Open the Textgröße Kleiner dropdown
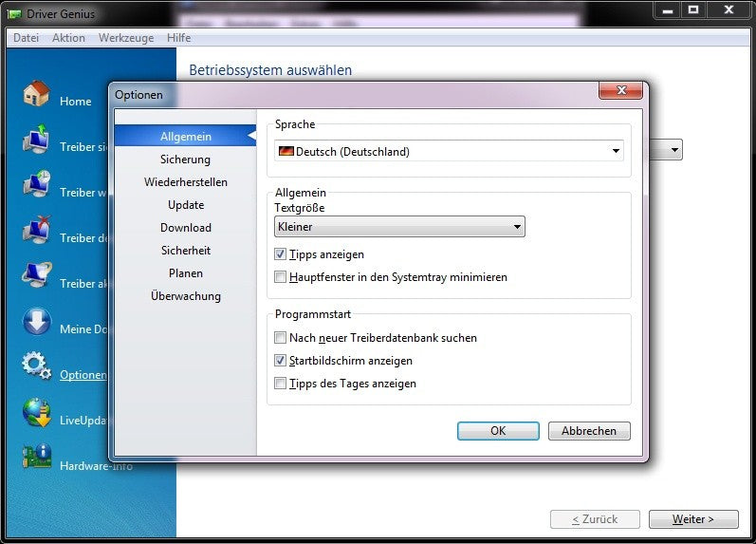The height and width of the screenshot is (544, 756). [399, 226]
